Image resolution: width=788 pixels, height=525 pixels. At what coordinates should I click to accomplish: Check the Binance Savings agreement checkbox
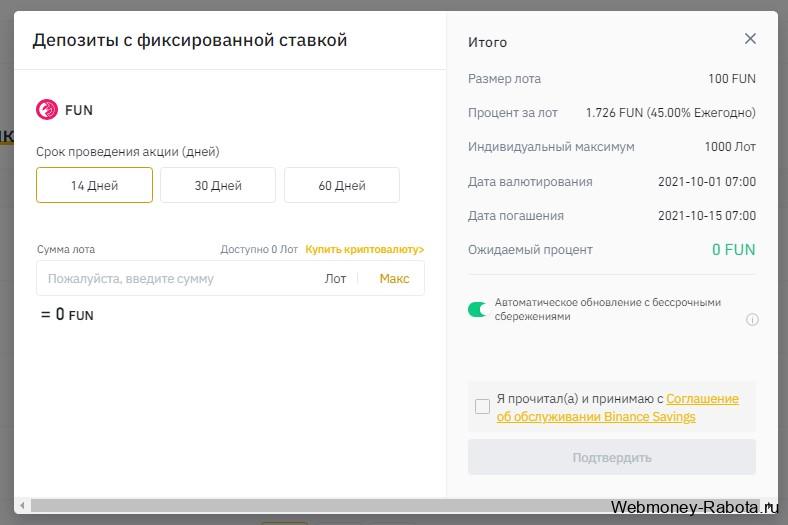482,406
